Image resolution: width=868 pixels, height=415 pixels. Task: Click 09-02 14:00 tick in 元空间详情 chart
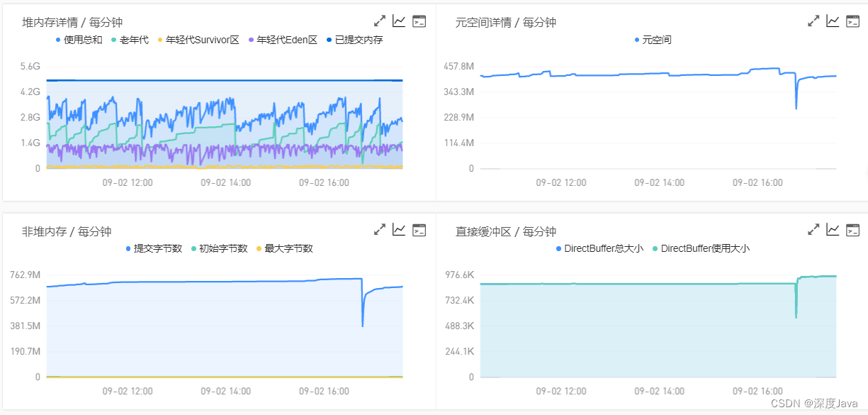[x=659, y=182]
